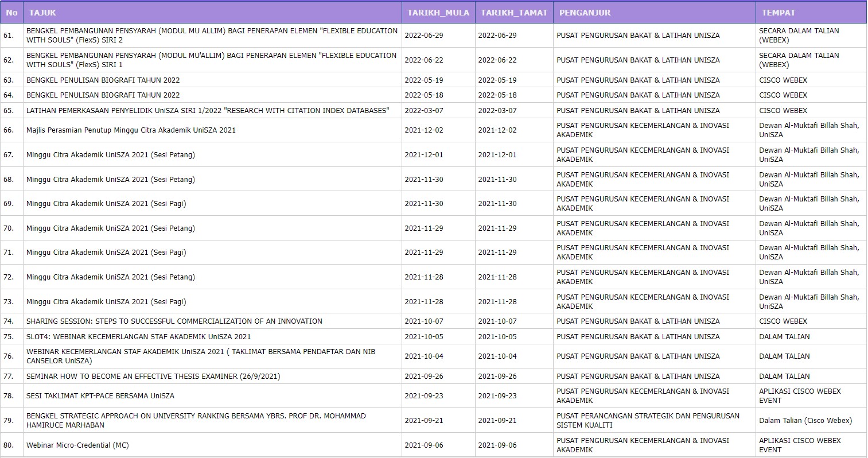Click the No column header
Viewport: 868px width, 458px height.
[11, 13]
